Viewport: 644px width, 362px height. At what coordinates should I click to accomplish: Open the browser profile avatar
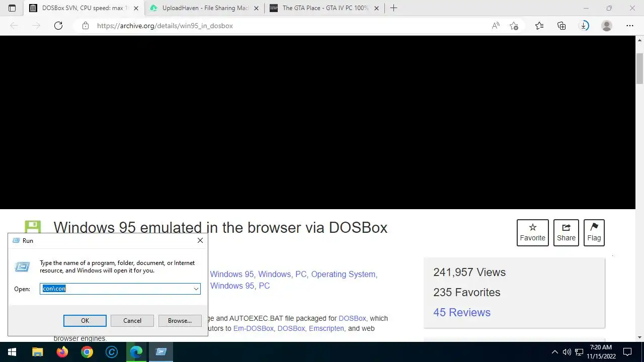pyautogui.click(x=607, y=26)
